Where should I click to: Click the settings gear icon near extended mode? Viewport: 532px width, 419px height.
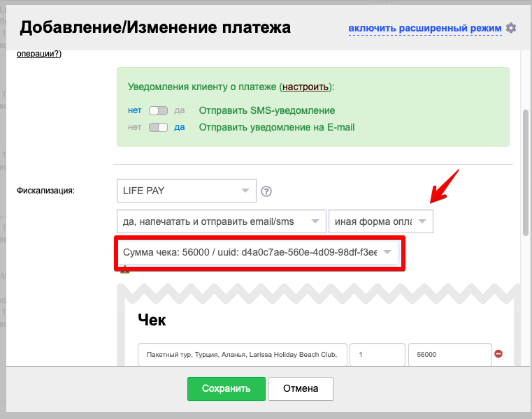[511, 28]
